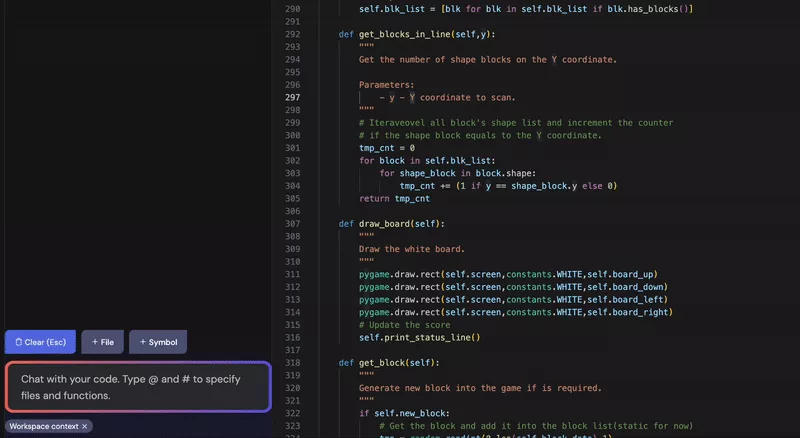Click the get_blocks_in_line function name
This screenshot has width=800, height=438.
(405, 34)
